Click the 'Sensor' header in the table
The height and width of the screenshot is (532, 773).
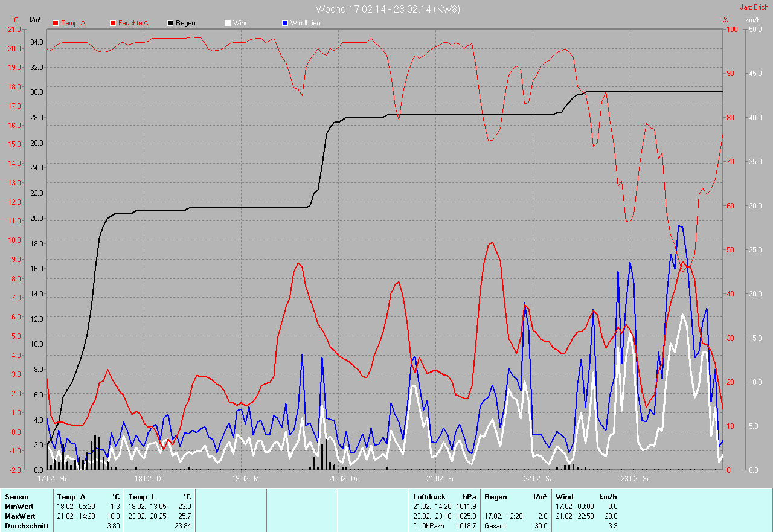point(16,497)
